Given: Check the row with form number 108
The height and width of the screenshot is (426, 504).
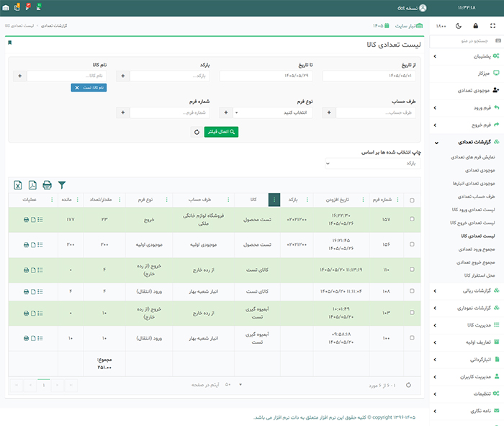Looking at the screenshot, I should point(412,291).
